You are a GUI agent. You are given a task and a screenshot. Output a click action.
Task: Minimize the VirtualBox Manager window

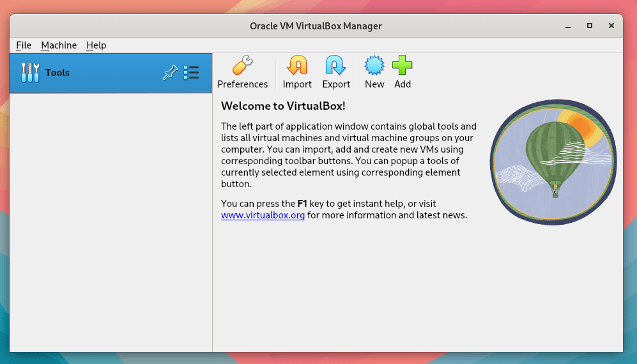click(568, 26)
